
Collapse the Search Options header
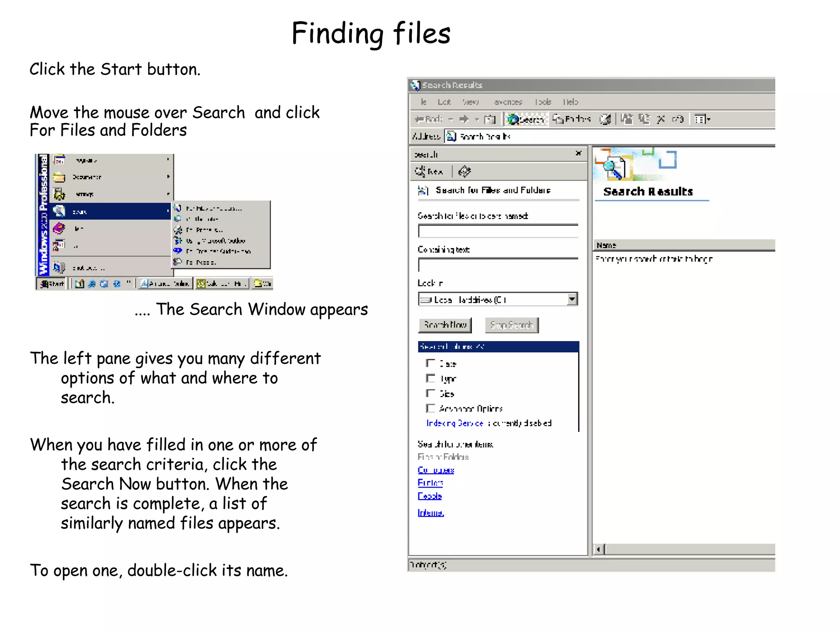point(498,347)
